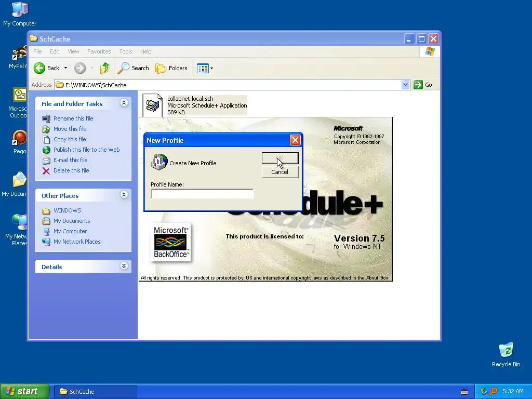Expand the Address bar dropdown arrow
Image resolution: width=532 pixels, height=399 pixels.
(405, 85)
